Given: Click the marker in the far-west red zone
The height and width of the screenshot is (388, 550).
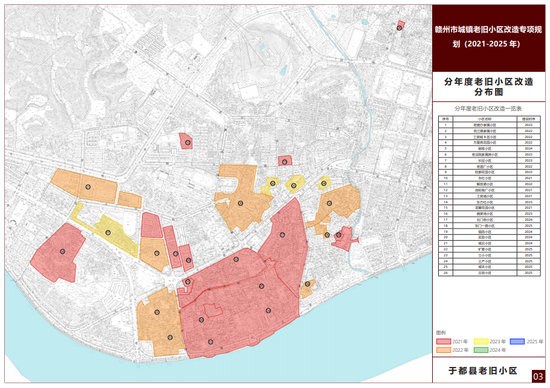Looking at the screenshot, I should (x=62, y=251).
